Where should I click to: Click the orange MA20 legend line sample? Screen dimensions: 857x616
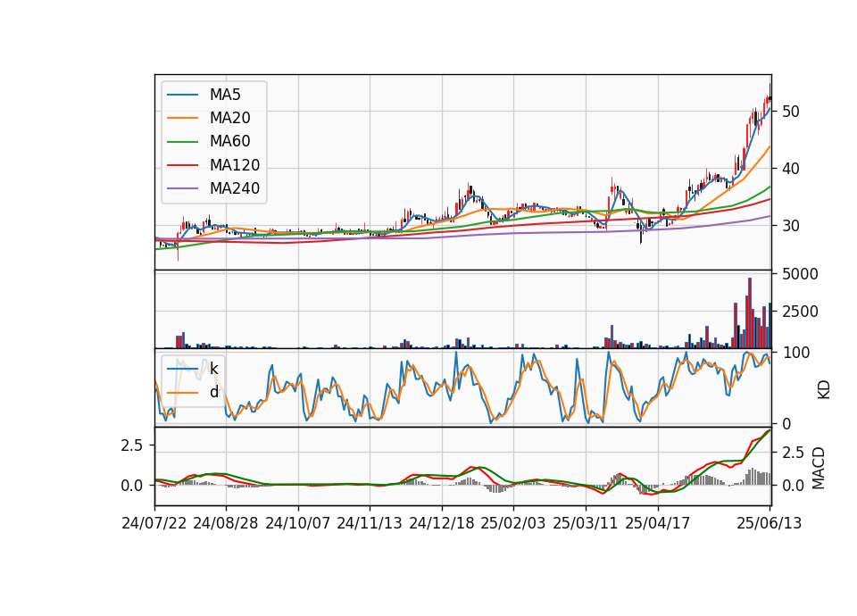(x=182, y=118)
